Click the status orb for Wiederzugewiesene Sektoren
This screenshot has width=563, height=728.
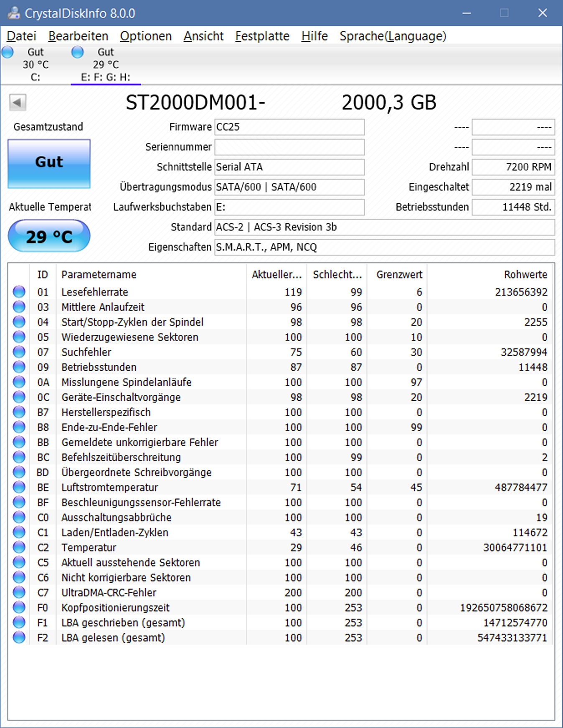tap(19, 337)
